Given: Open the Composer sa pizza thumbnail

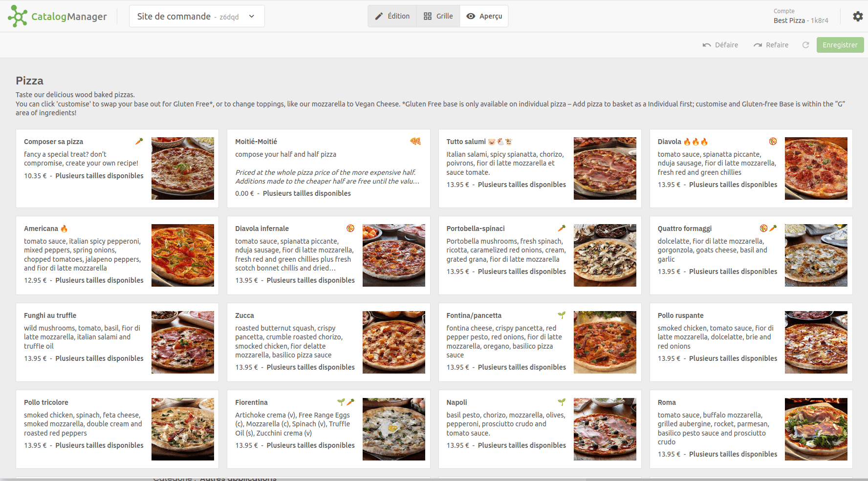Looking at the screenshot, I should [x=183, y=168].
